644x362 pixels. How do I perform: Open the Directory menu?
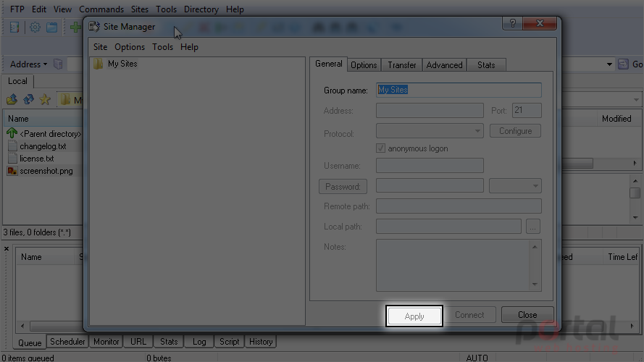pos(201,9)
